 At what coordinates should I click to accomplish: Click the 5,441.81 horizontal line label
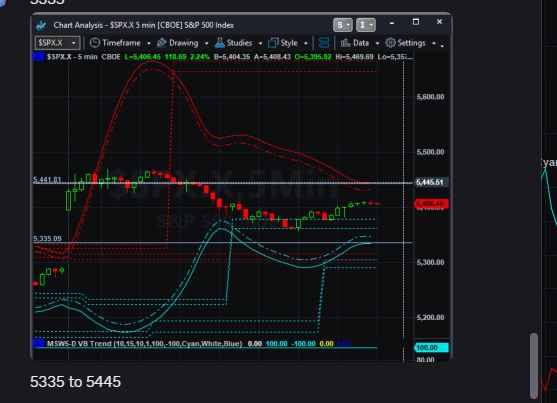tap(47, 179)
